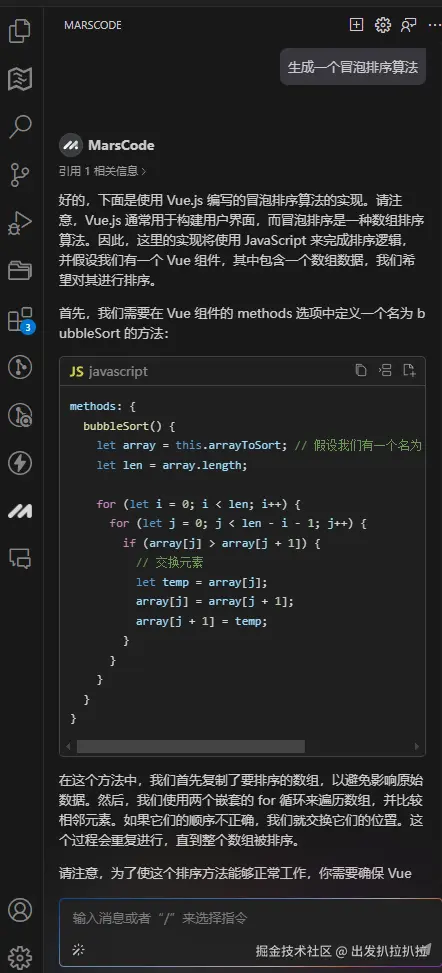Open the Search view
Viewport: 442px width, 973px height.
[20, 127]
